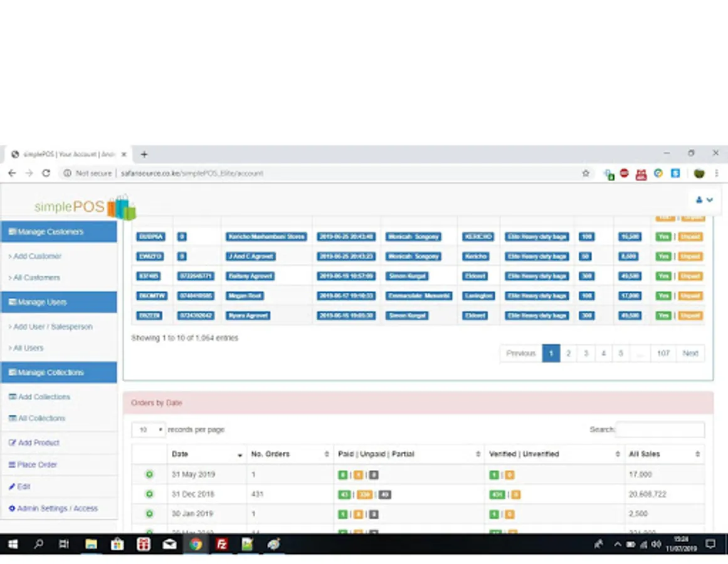Go to page 2 of entries
728x564 pixels.
pyautogui.click(x=568, y=353)
